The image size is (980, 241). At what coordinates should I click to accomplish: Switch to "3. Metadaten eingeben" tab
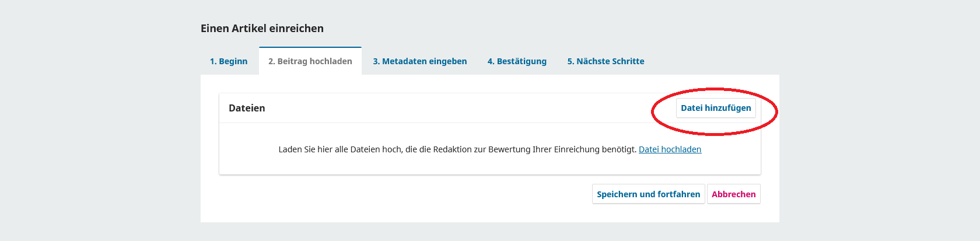pos(420,61)
